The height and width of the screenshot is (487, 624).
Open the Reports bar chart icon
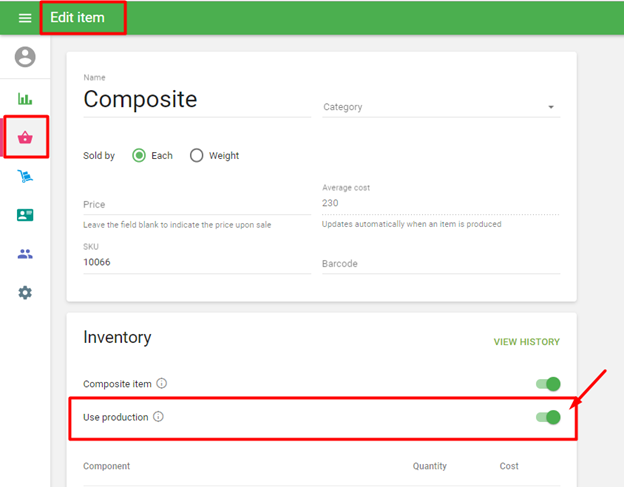coord(25,99)
